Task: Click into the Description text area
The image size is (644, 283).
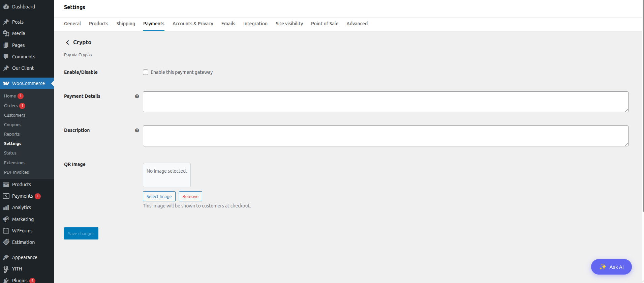Action: [386, 136]
